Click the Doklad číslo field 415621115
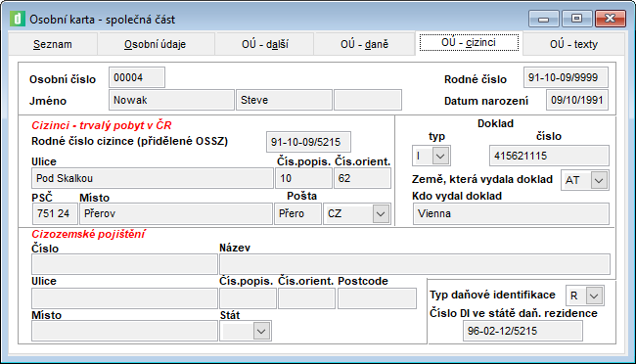The width and height of the screenshot is (636, 364). 549,156
